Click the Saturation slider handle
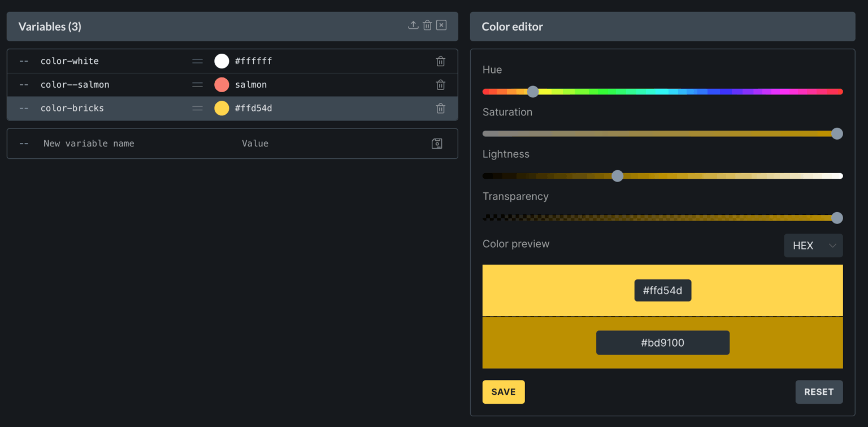The height and width of the screenshot is (427, 868). pyautogui.click(x=837, y=133)
